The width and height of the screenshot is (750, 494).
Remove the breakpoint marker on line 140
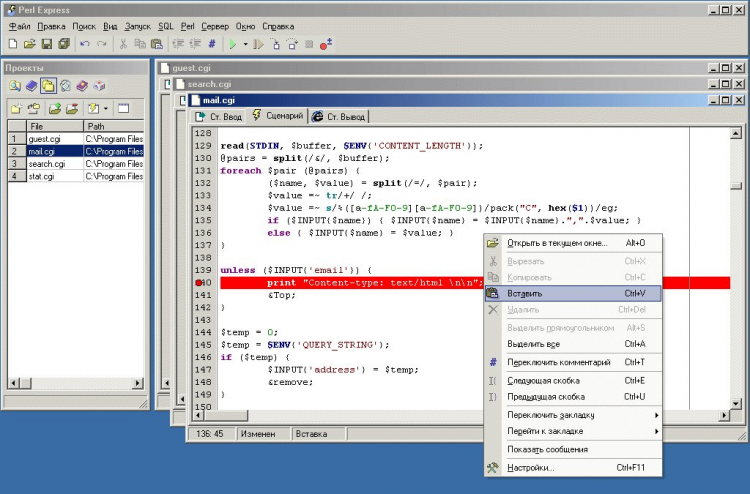200,283
